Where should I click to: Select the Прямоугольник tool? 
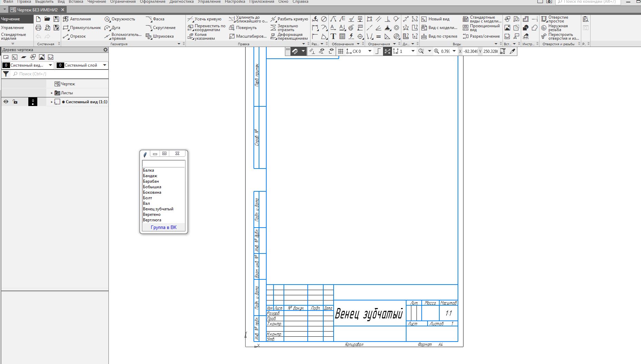click(x=82, y=28)
